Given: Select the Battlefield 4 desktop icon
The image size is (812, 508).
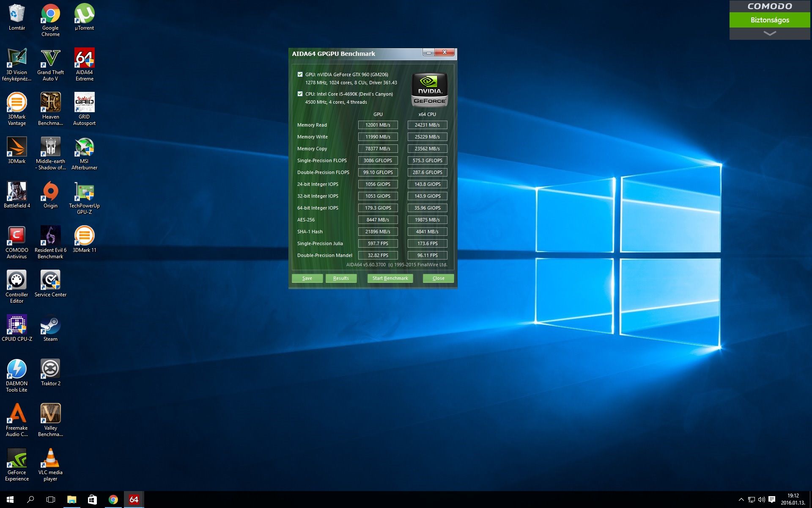Looking at the screenshot, I should 17,195.
